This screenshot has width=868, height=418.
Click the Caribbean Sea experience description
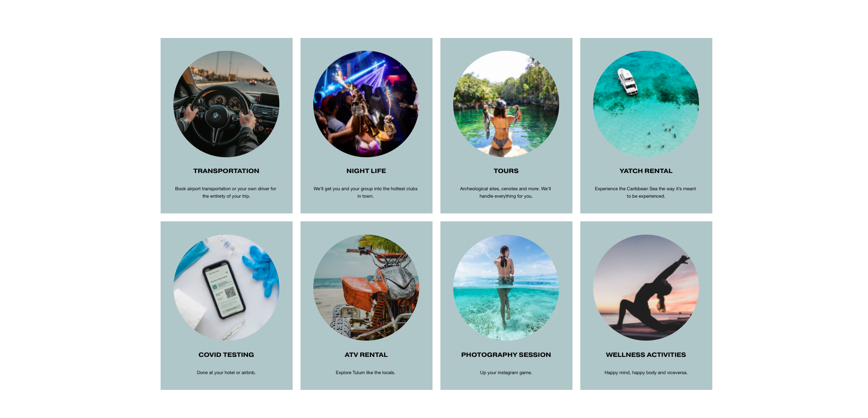645,192
